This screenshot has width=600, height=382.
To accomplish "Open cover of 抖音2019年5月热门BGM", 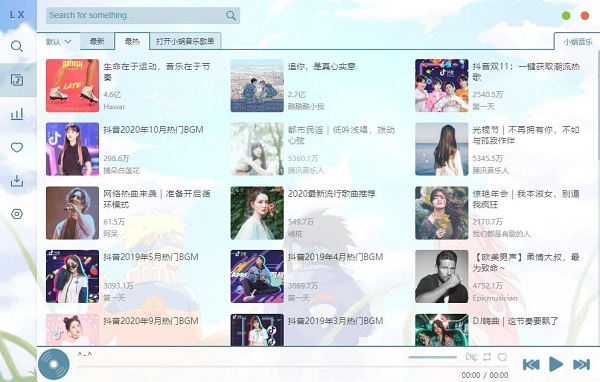I will pyautogui.click(x=72, y=276).
